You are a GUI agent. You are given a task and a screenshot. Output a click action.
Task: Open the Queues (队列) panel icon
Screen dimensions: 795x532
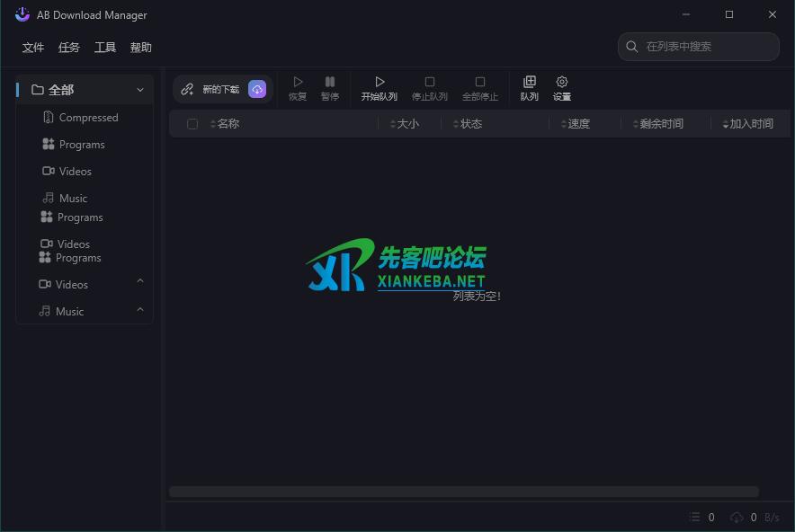pos(530,83)
